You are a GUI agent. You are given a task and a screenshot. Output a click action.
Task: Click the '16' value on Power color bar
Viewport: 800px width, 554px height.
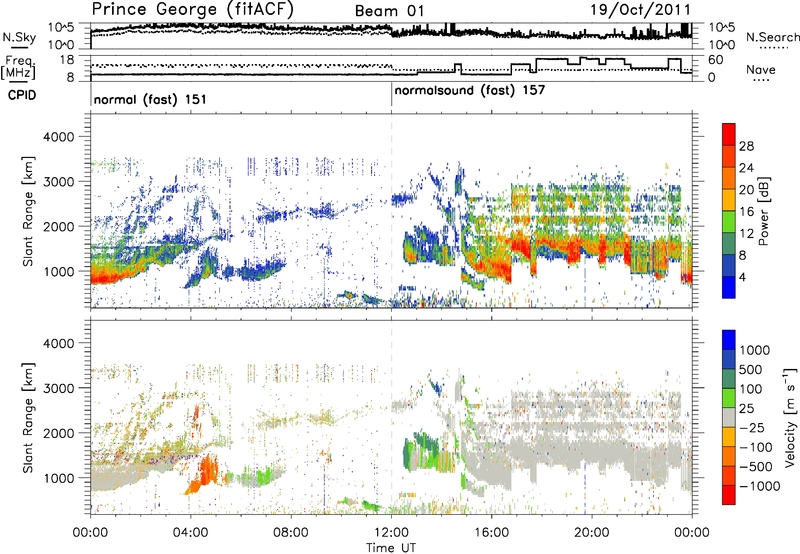click(x=746, y=212)
